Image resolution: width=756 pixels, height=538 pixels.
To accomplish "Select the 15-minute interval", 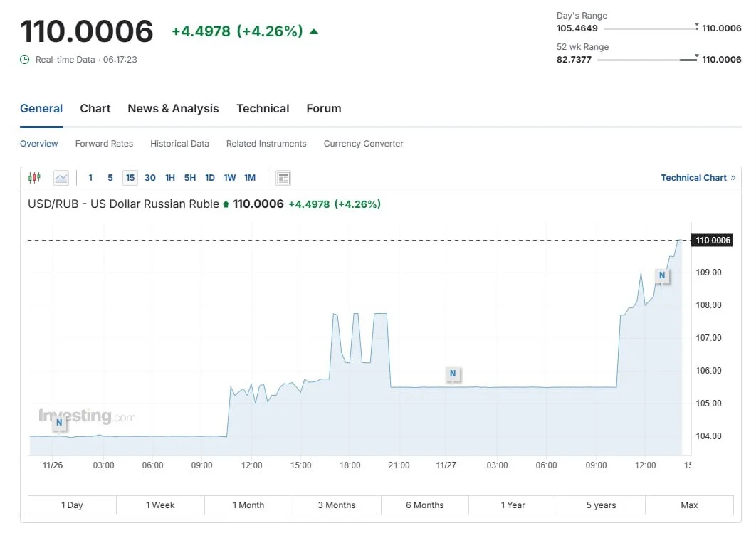I will point(130,178).
